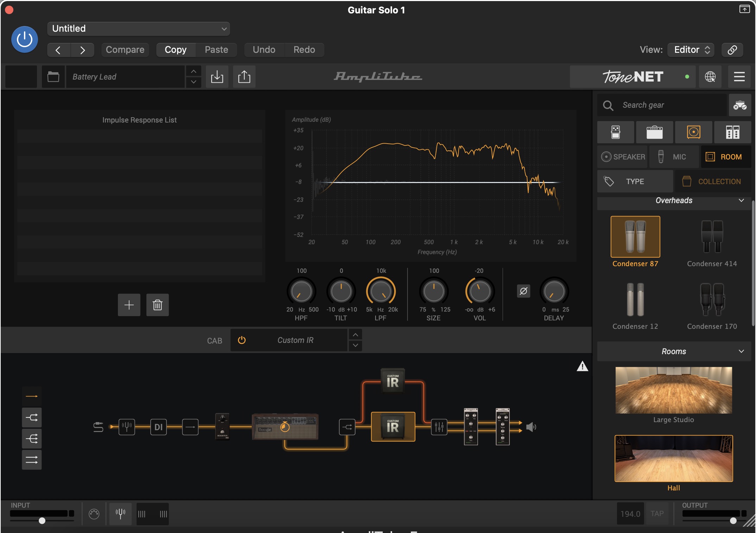Click the TAP tempo button

[x=657, y=514]
